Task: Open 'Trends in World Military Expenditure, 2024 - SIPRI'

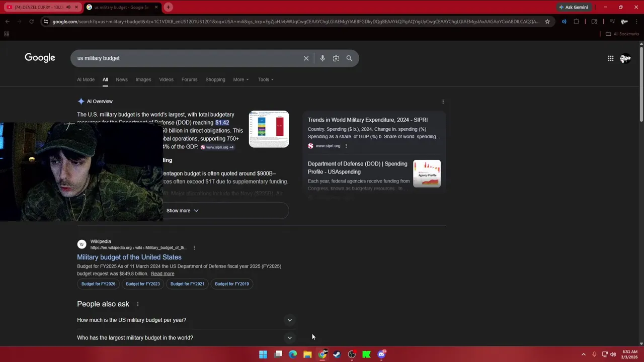Action: click(368, 120)
